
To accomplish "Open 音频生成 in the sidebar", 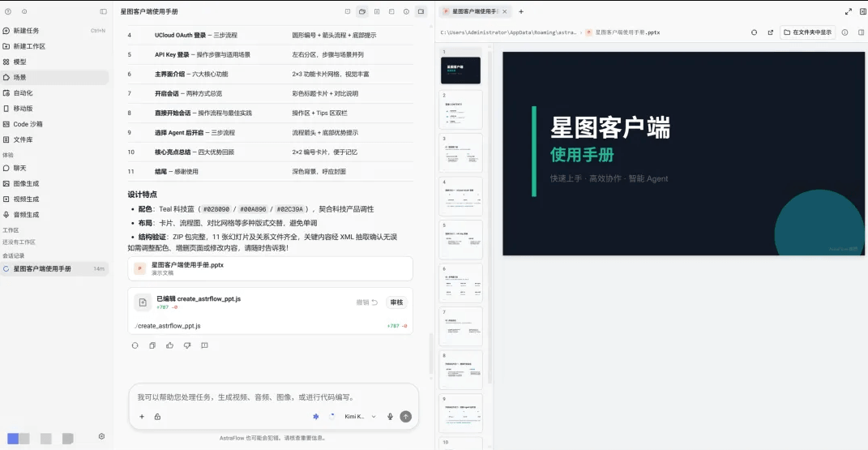I will pos(54,214).
